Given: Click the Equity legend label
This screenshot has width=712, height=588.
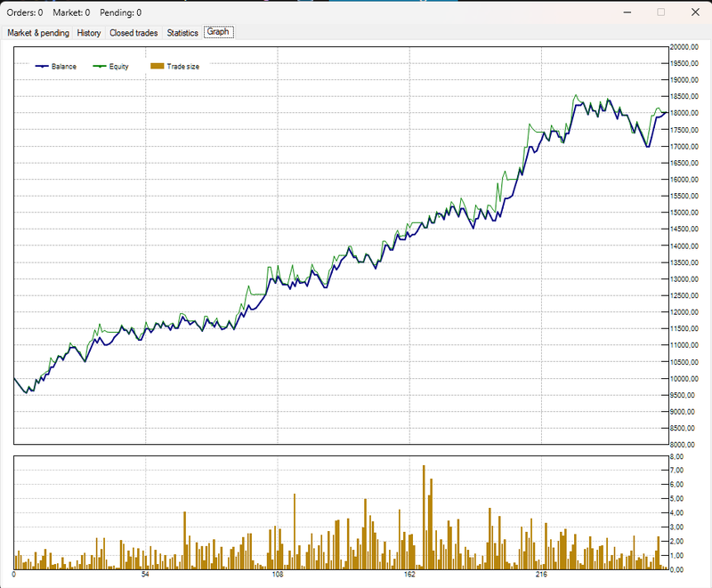Looking at the screenshot, I should tap(118, 66).
